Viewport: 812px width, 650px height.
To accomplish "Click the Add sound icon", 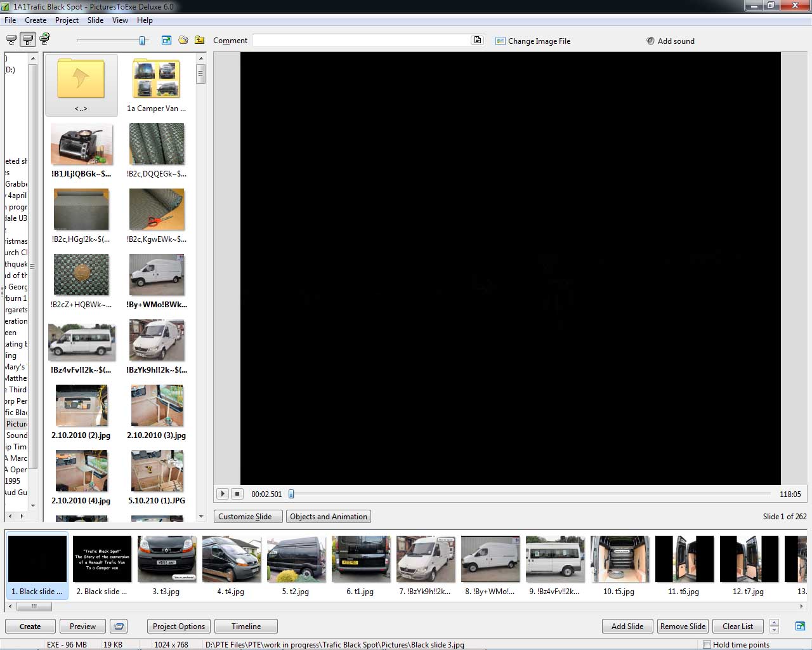I will 650,41.
